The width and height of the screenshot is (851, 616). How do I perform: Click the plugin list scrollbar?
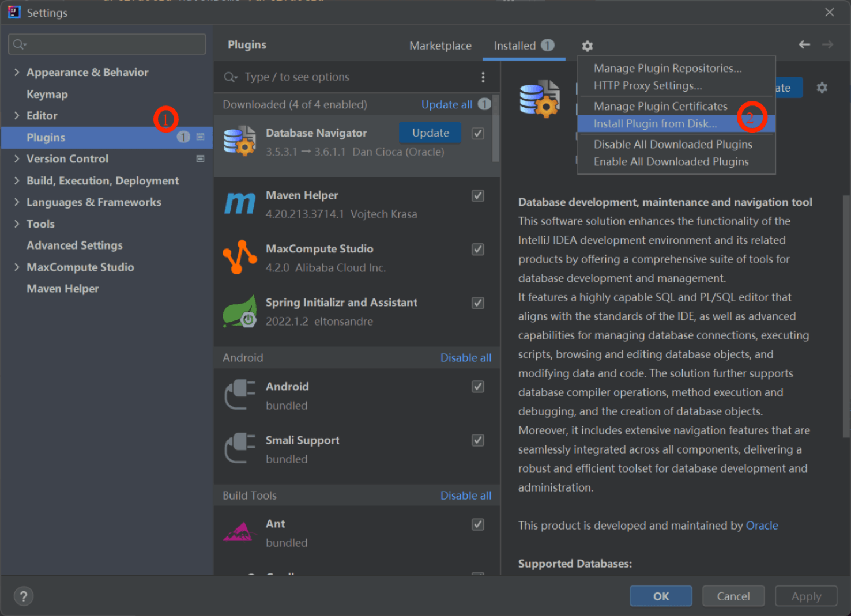click(x=496, y=128)
